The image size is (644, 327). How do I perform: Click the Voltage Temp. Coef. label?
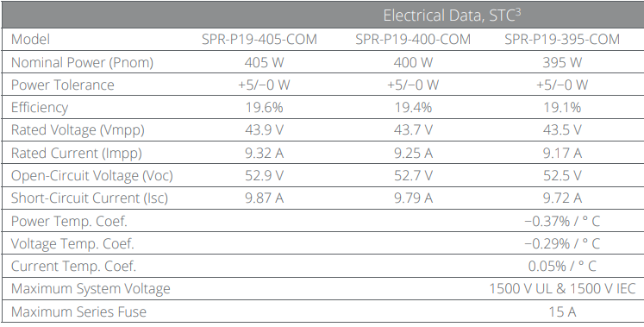click(x=72, y=243)
